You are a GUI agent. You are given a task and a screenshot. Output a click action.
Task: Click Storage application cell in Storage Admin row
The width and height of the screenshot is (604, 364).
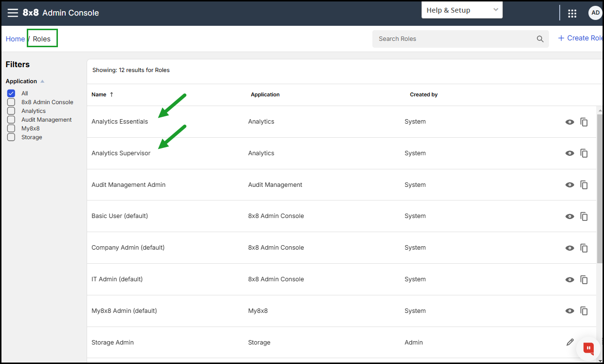click(259, 343)
